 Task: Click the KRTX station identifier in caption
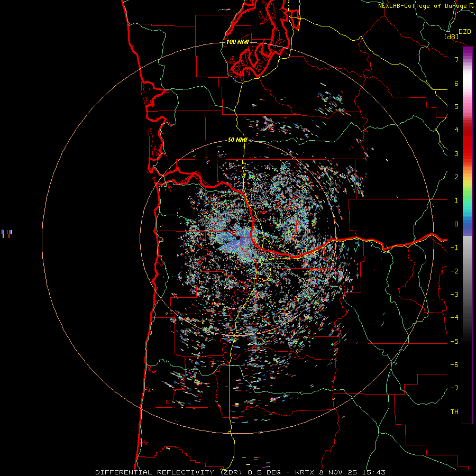pyautogui.click(x=306, y=472)
